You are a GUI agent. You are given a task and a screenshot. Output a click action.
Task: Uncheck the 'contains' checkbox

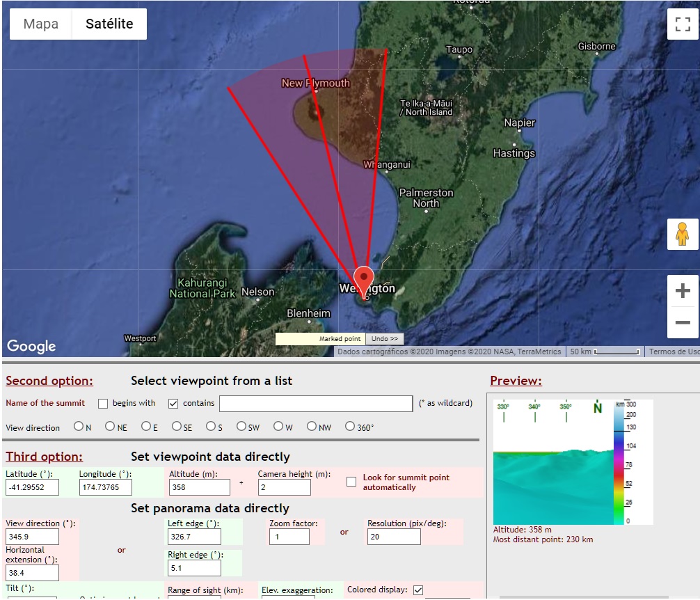pyautogui.click(x=173, y=404)
